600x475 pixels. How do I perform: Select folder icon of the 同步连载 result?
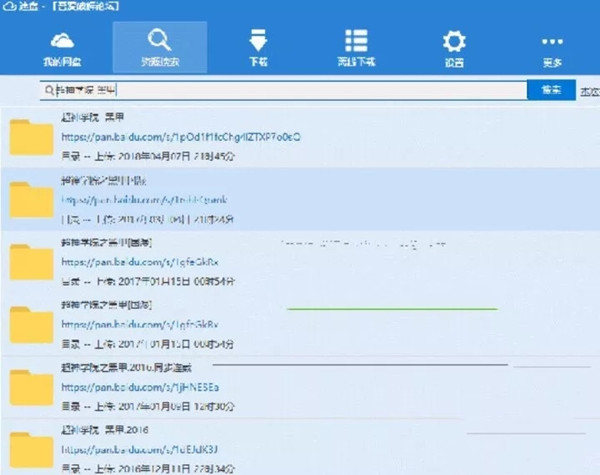click(31, 387)
